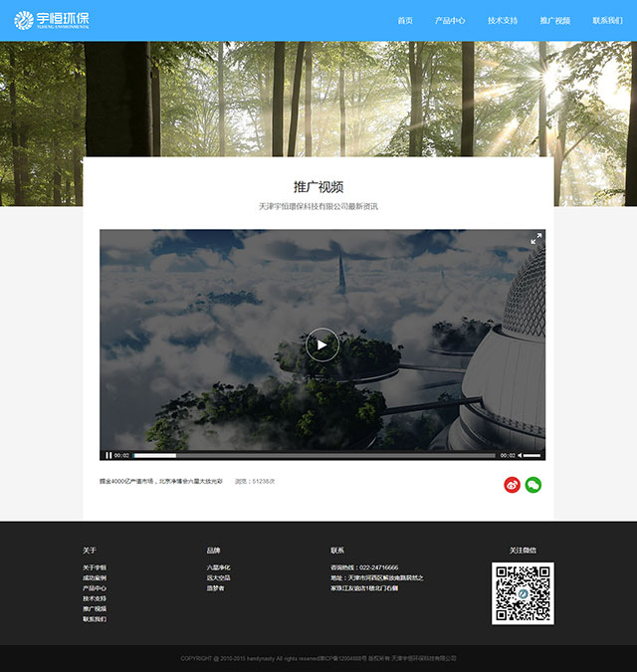This screenshot has height=672, width=637.
Task: Pause the video using the control bar
Action: click(x=108, y=455)
